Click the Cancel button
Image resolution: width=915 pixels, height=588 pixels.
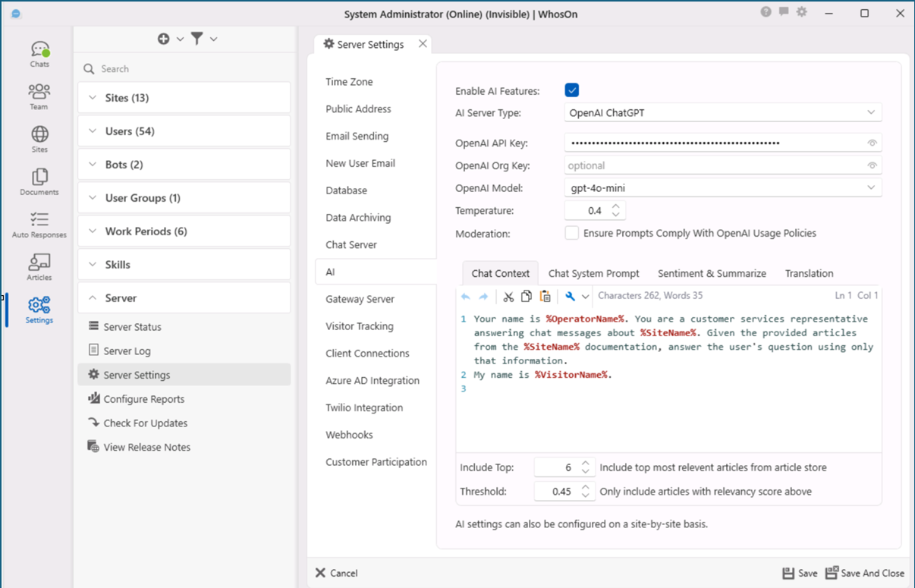tap(336, 573)
